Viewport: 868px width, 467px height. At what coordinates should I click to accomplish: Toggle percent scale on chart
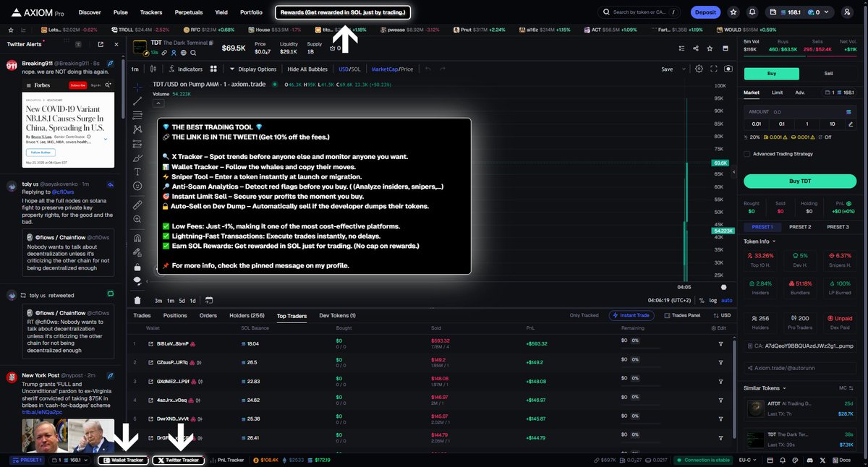[702, 301]
